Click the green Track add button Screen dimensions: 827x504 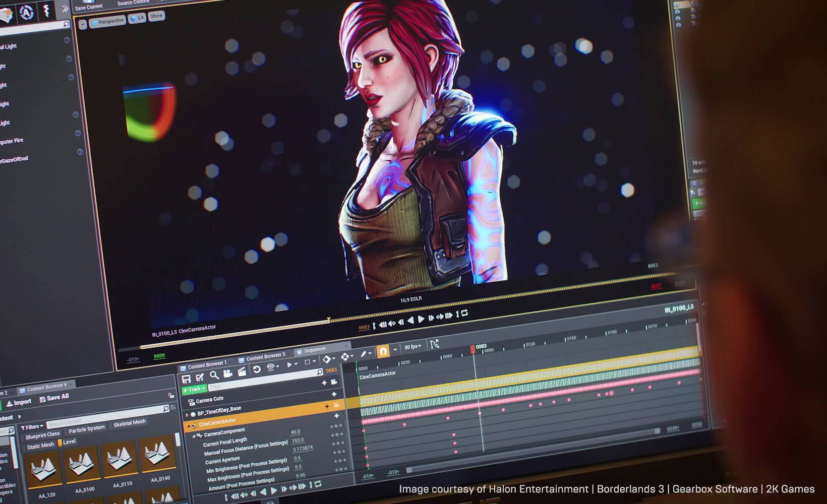pos(194,390)
